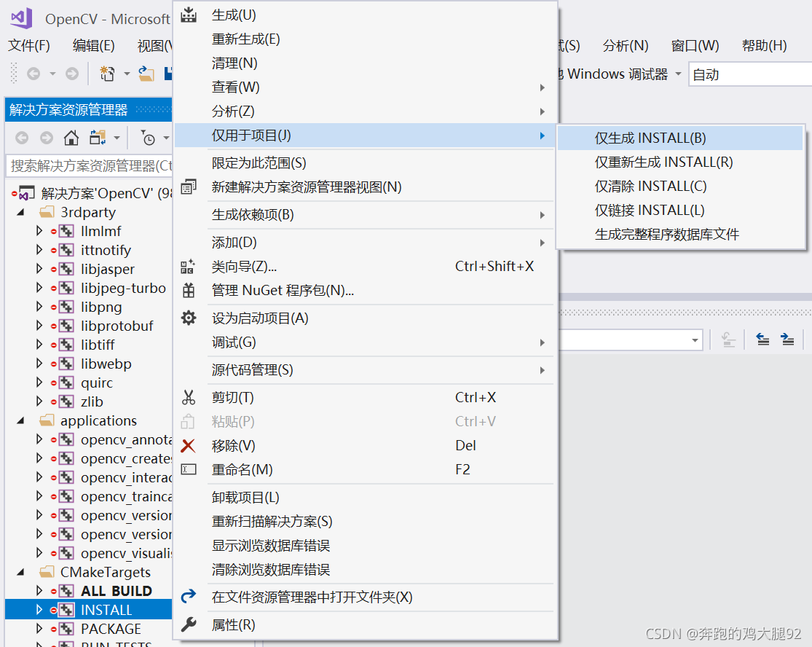Select the libprotobuf tree item
This screenshot has width=812, height=647.
[117, 326]
